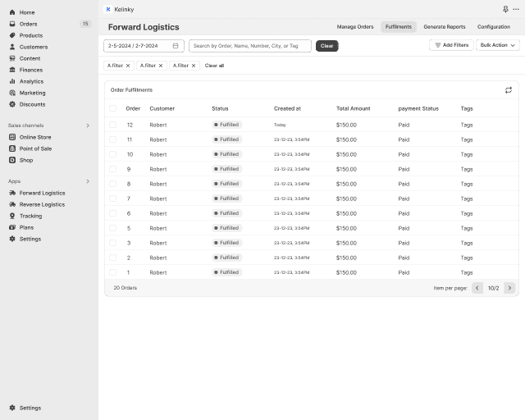Image resolution: width=525 pixels, height=420 pixels.
Task: Switch to Fulfilments tab
Action: coord(399,27)
